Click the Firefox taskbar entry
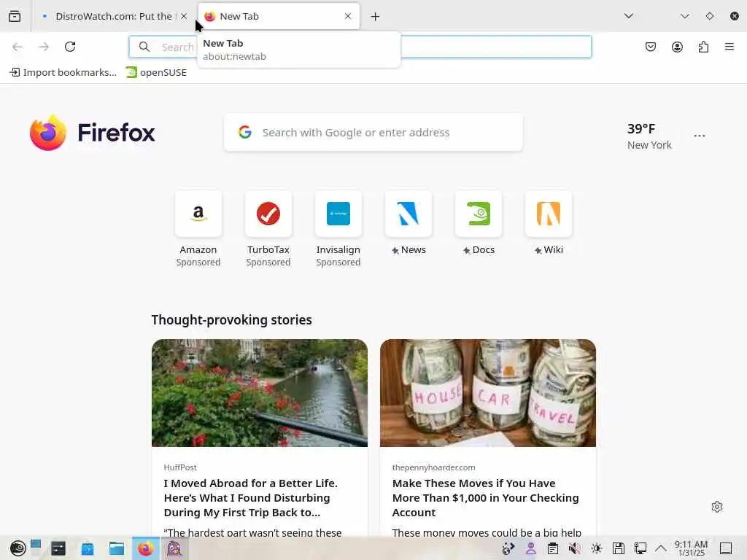 point(146,548)
